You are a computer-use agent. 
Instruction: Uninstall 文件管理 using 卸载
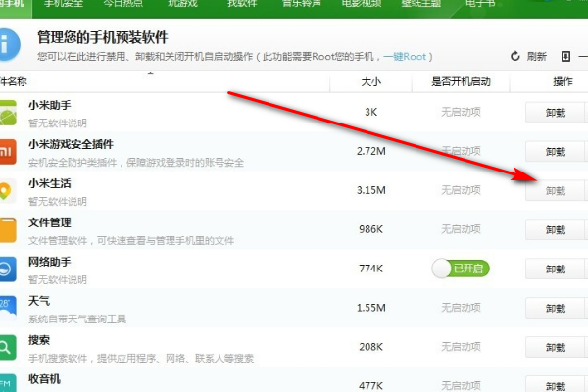[556, 230]
